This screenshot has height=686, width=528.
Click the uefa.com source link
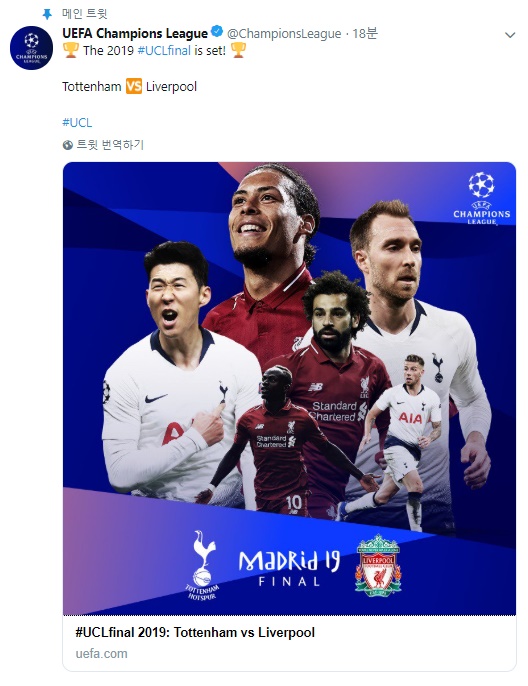coord(101,654)
